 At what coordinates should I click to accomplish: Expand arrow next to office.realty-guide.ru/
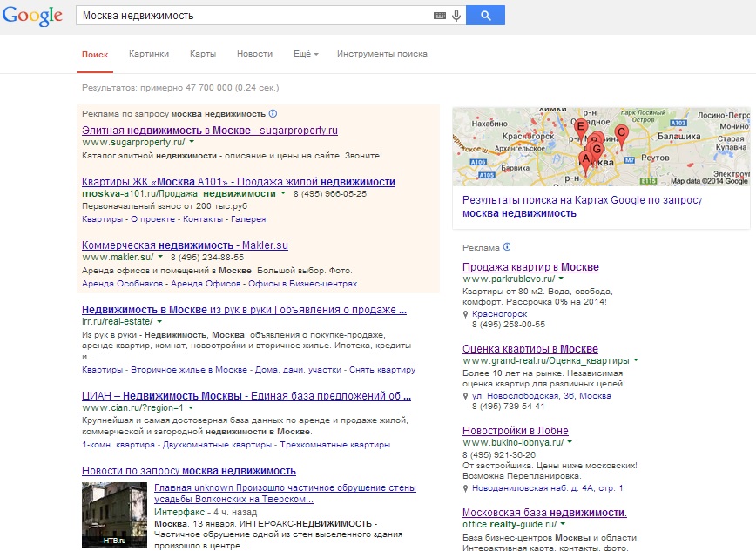click(x=563, y=524)
